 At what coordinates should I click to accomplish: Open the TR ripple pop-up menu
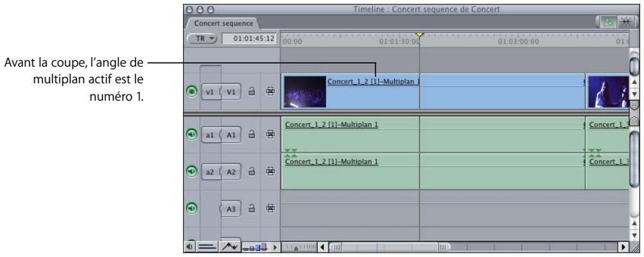(x=203, y=38)
